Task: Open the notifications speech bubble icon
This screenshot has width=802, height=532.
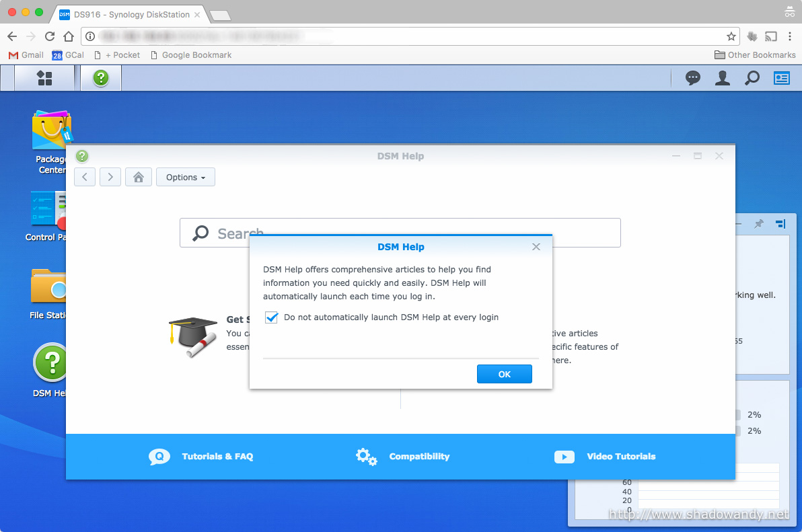Action: (692, 78)
